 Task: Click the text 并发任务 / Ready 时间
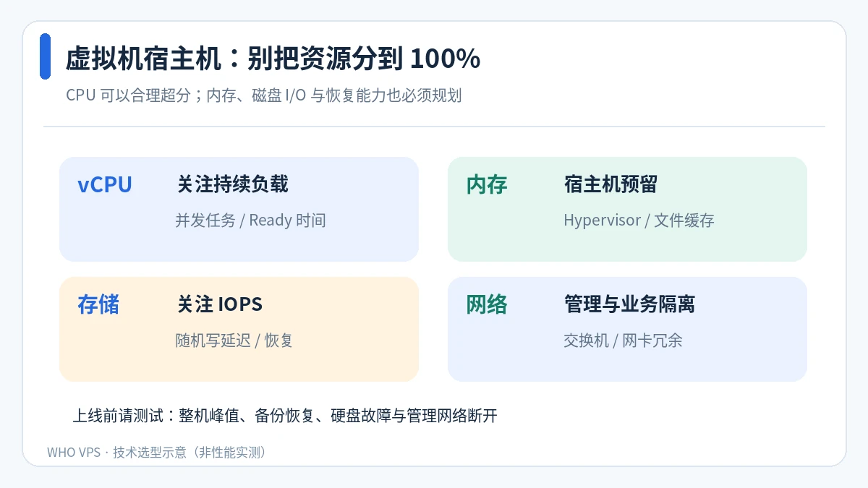pos(250,221)
